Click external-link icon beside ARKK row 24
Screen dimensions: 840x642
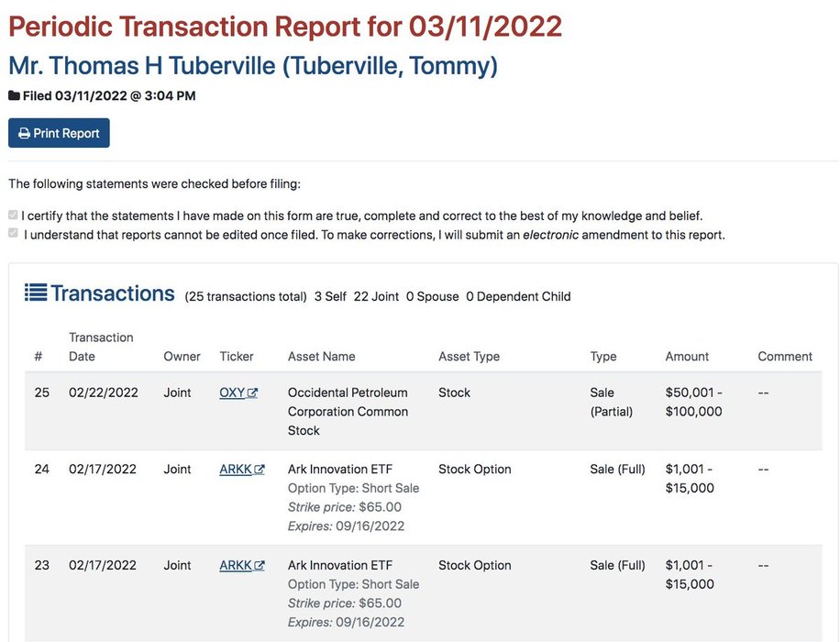point(260,470)
